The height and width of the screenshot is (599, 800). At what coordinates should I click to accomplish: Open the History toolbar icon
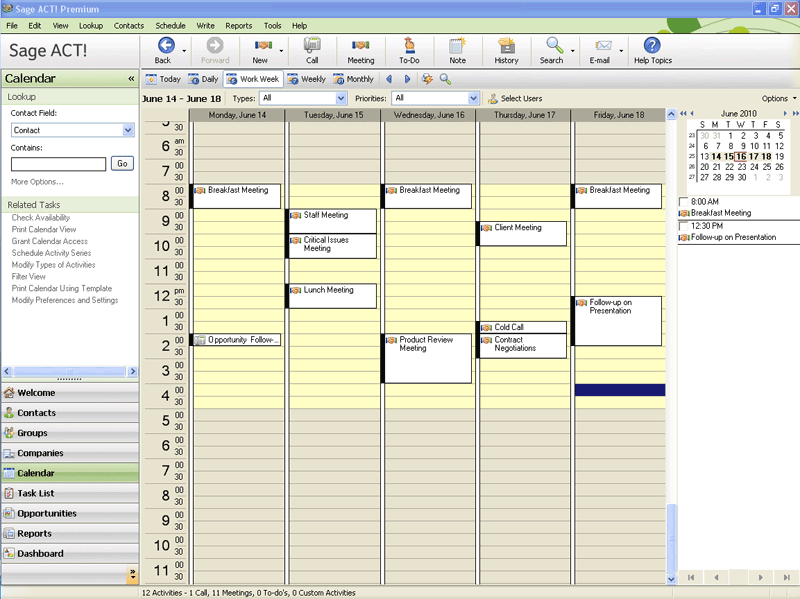pyautogui.click(x=506, y=50)
